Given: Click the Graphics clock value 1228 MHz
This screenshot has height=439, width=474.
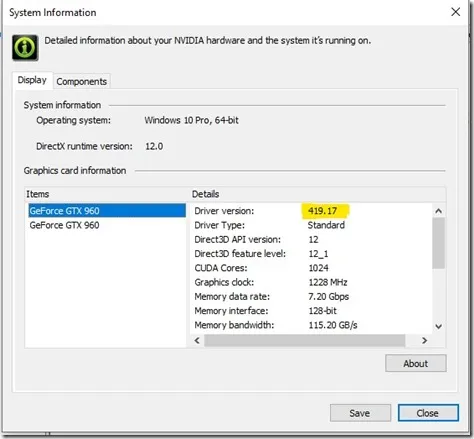Looking at the screenshot, I should point(328,282).
